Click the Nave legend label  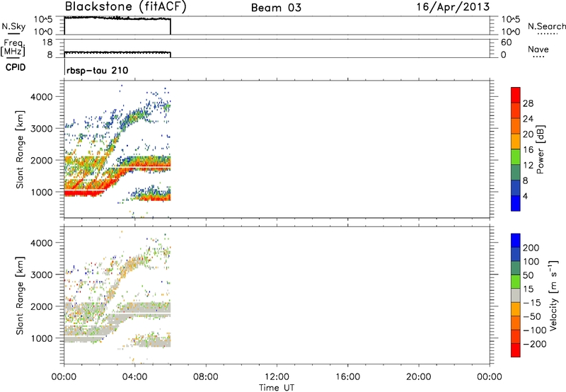click(538, 49)
